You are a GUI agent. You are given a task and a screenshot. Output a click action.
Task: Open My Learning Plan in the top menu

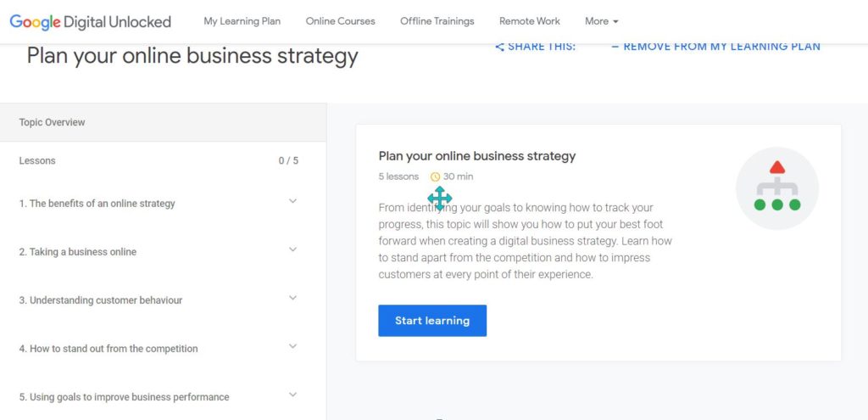(242, 21)
